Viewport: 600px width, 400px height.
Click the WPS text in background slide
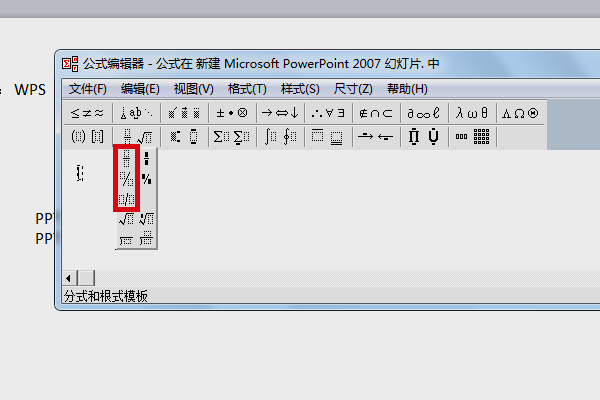[x=30, y=90]
